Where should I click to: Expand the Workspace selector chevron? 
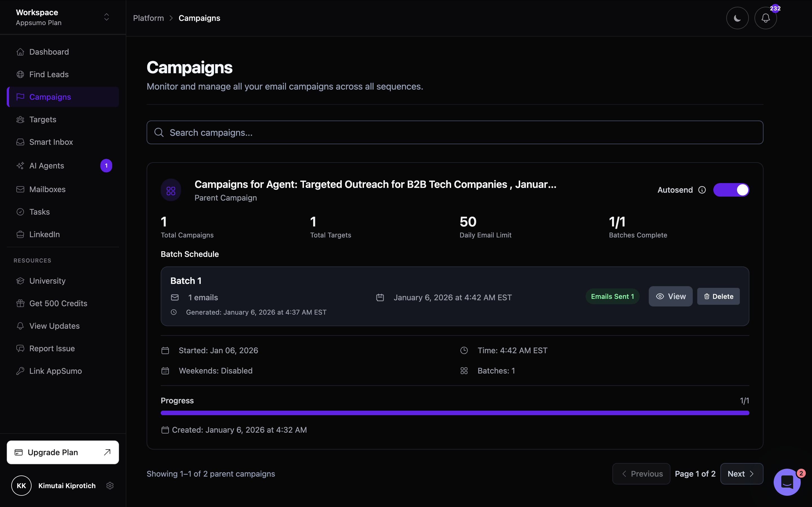[x=106, y=17]
